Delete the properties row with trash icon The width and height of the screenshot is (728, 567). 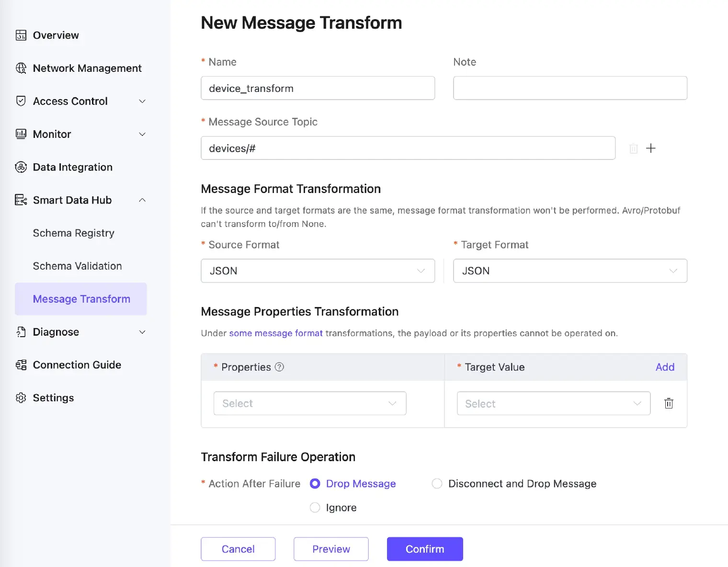pos(669,403)
